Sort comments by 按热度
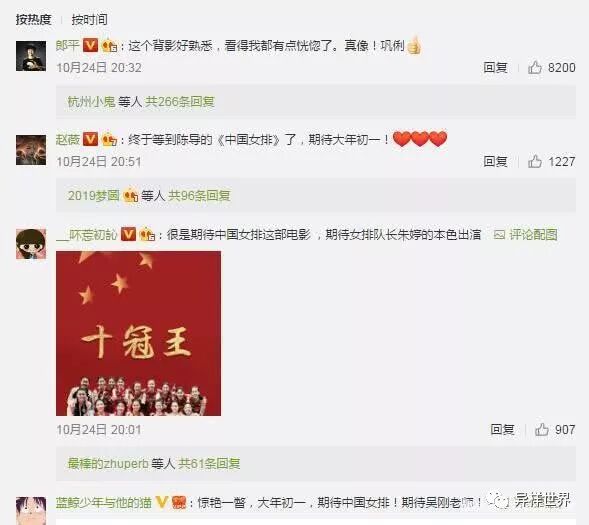This screenshot has height=525, width=589. (33, 19)
